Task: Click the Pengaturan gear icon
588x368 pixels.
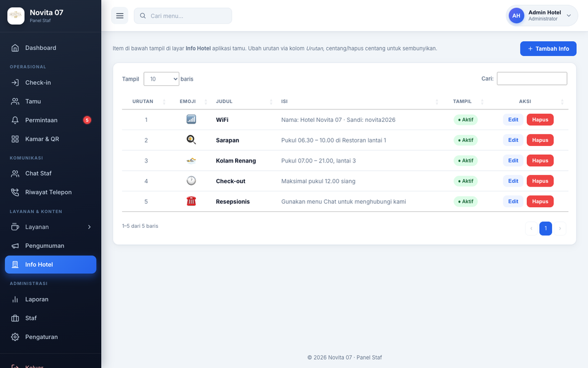Action: (x=15, y=337)
